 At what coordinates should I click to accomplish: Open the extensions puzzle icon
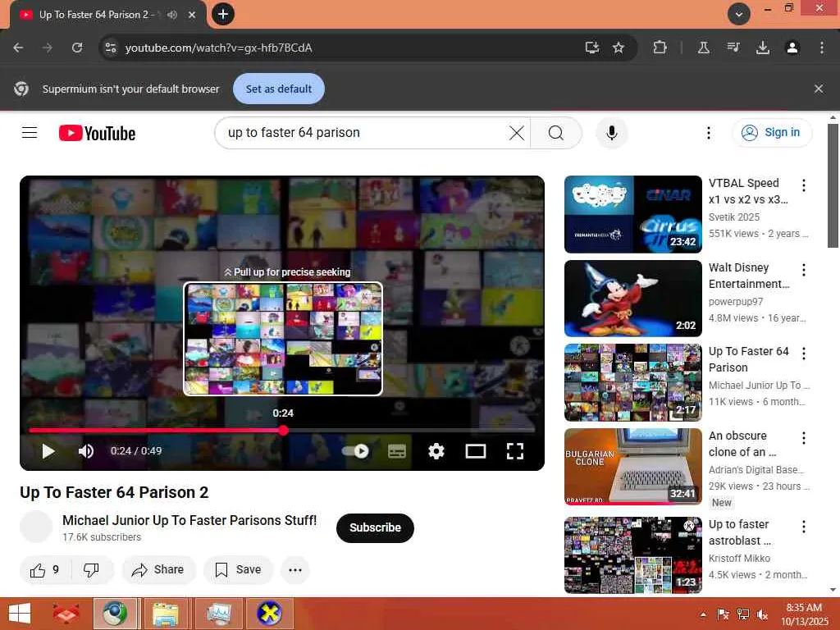tap(660, 48)
